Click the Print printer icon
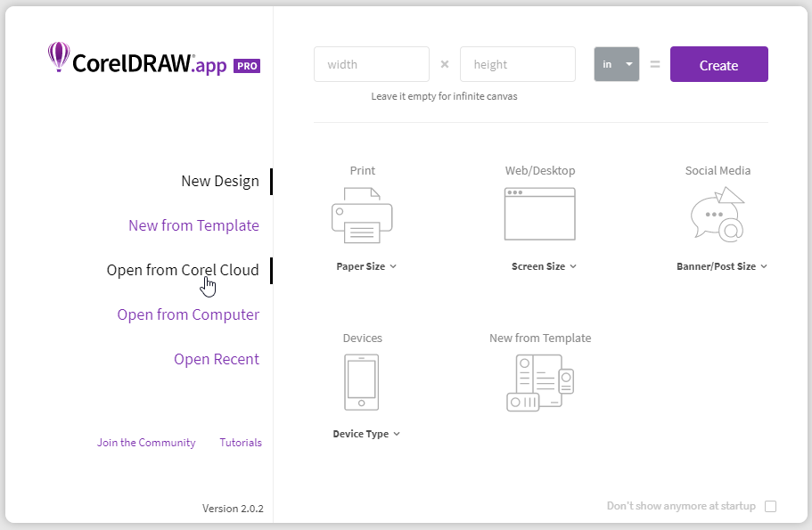 (x=362, y=216)
